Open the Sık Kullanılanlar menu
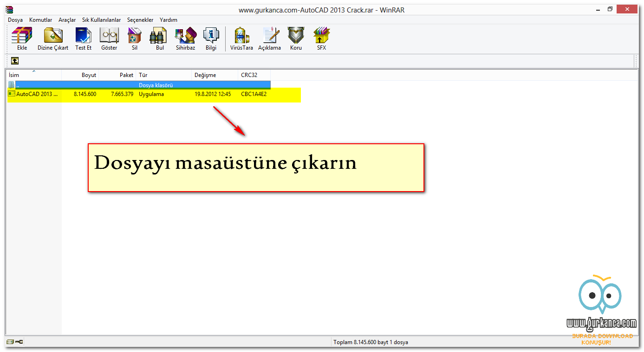This screenshot has height=352, width=644. click(x=102, y=20)
